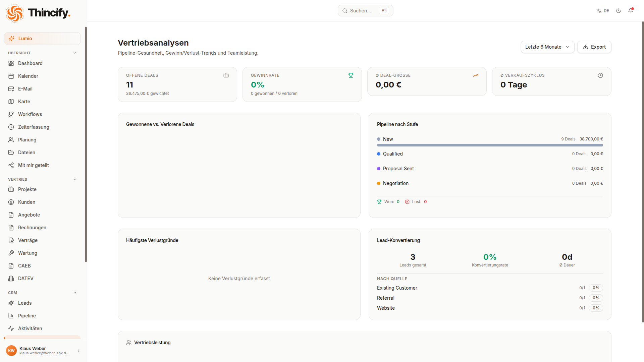The image size is (644, 362).
Task: Open Verträge contract pen icon
Action: tap(11, 240)
